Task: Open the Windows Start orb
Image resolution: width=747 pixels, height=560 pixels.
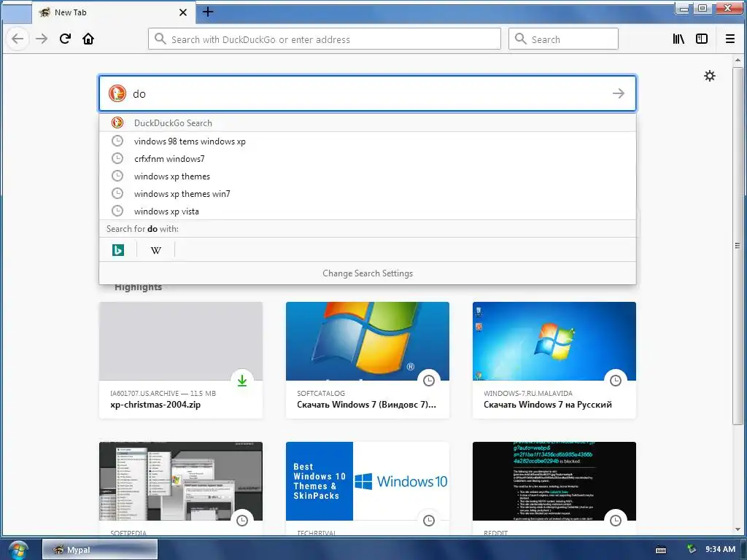Action: point(18,550)
